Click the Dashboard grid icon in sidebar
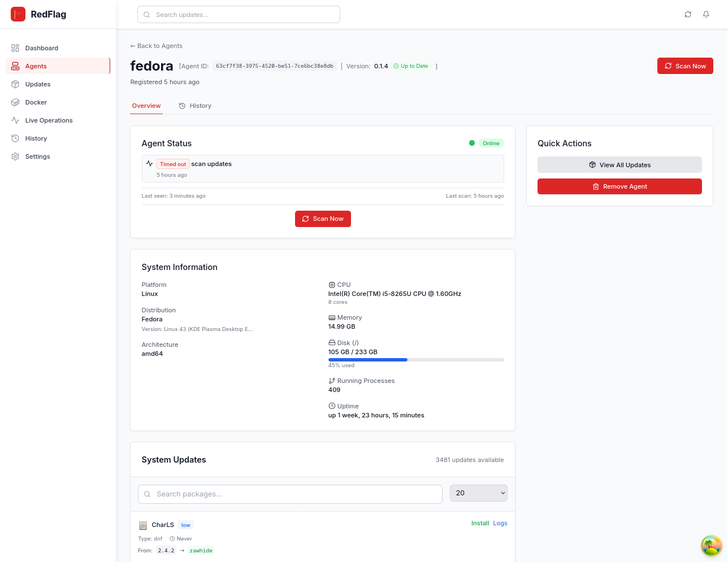The width and height of the screenshot is (728, 562). click(x=15, y=48)
